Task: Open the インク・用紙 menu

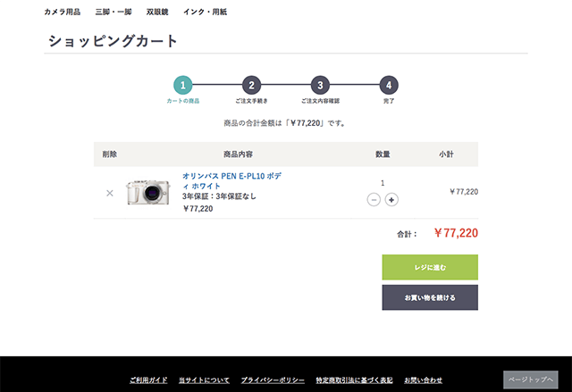Action: [x=205, y=12]
